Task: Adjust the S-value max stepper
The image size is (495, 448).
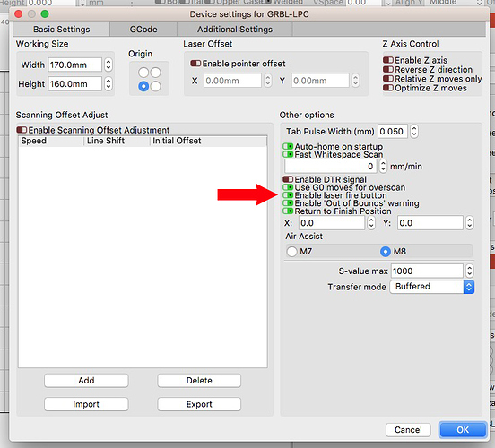Action: 470,271
